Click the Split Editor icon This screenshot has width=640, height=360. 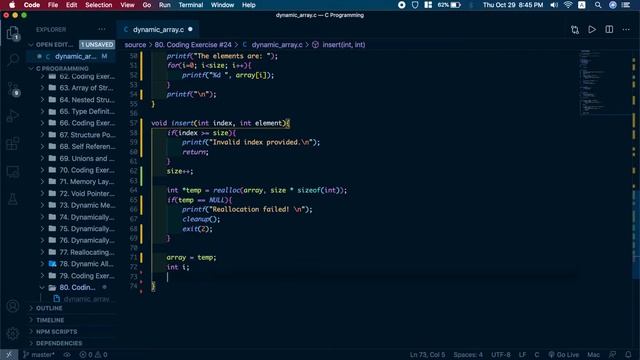pos(609,29)
